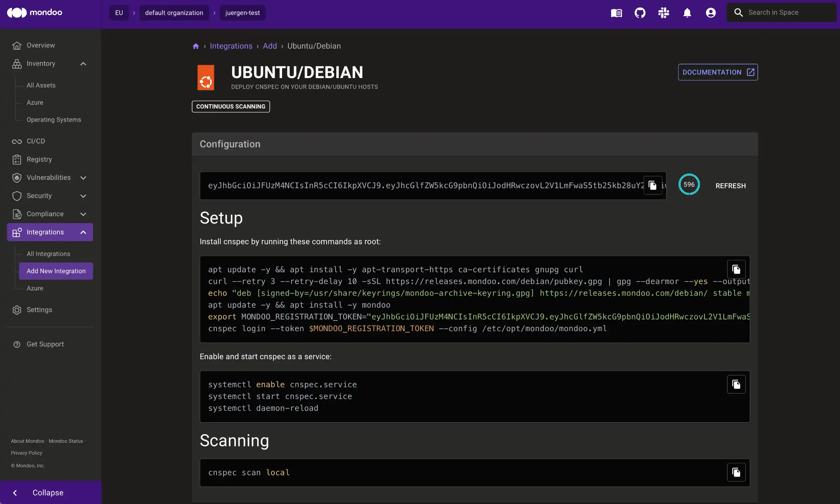840x504 pixels.
Task: Open the Slack community icon
Action: [663, 13]
